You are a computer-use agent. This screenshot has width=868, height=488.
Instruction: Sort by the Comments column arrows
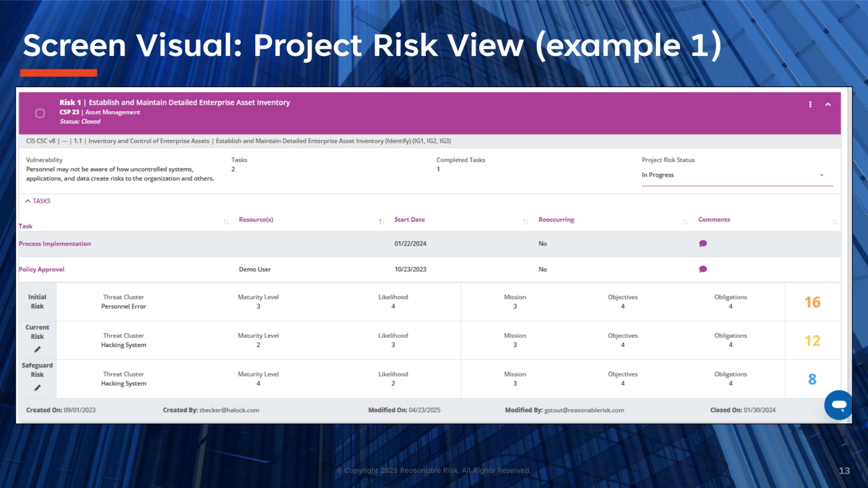coord(834,222)
